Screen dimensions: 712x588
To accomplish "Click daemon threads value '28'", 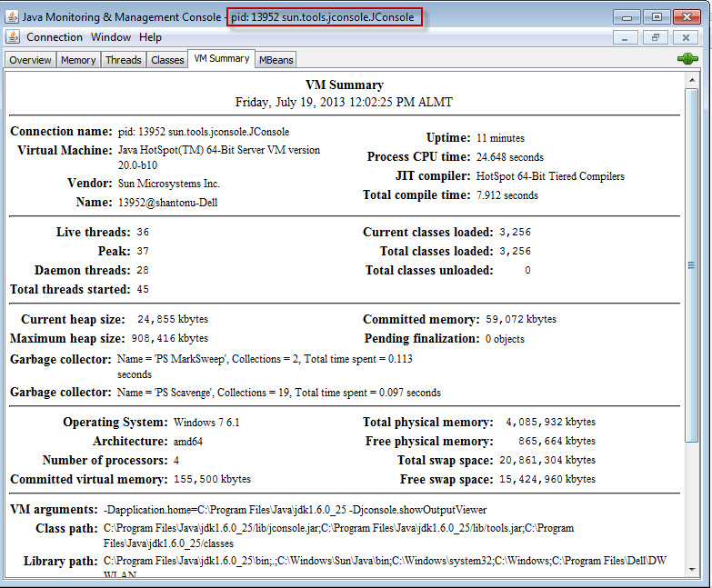I will coord(143,271).
